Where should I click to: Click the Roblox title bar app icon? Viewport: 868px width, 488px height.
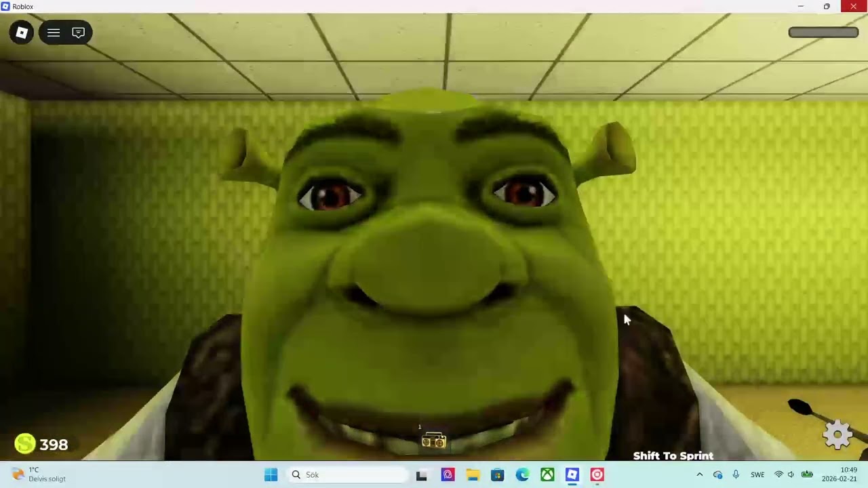point(5,6)
